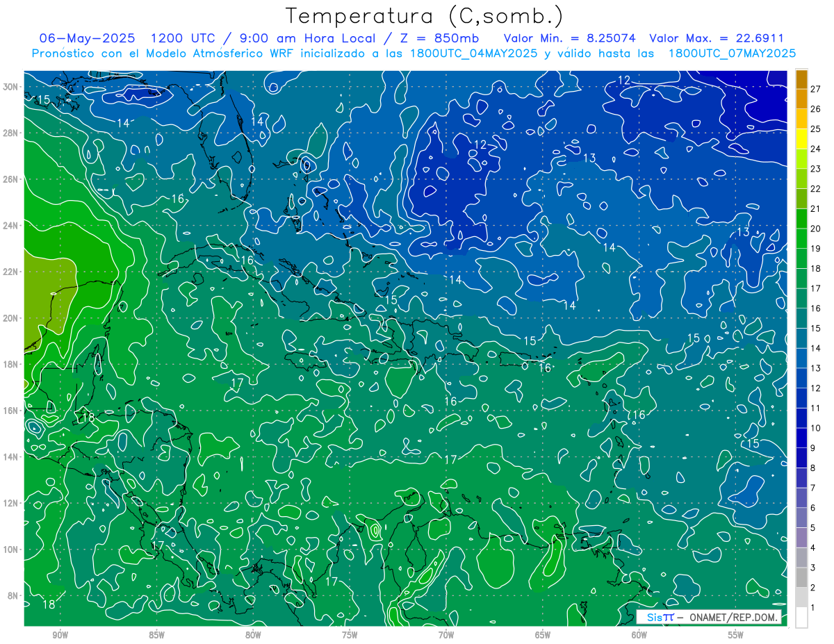Screen dimensions: 834x644
Task: Click color scale tick label 19
Action: tap(816, 249)
